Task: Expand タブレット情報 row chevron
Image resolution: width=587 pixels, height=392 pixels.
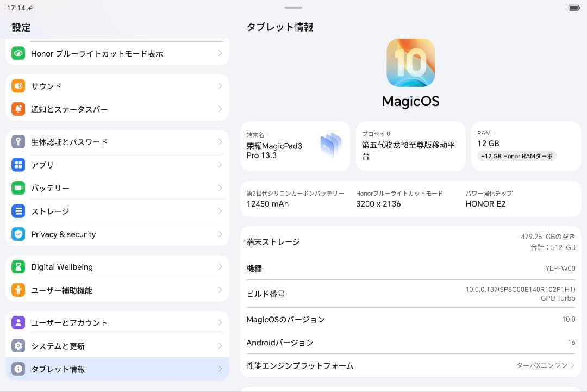Action: click(x=220, y=369)
